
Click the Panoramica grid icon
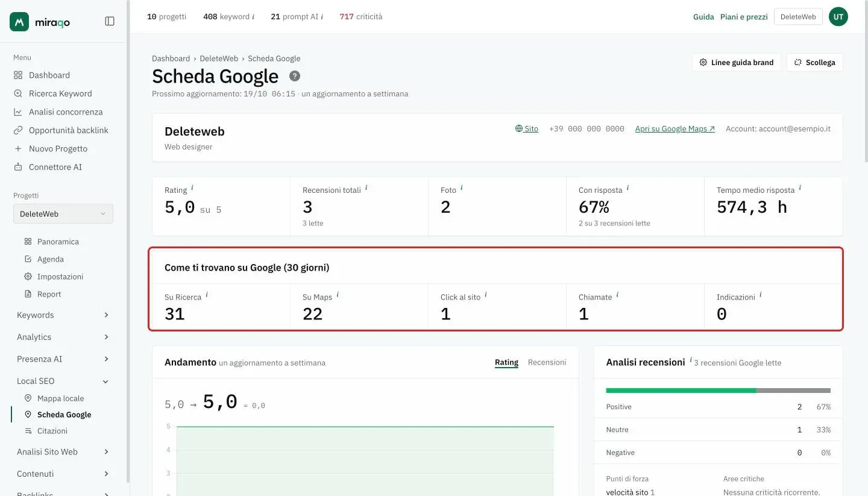(x=28, y=242)
